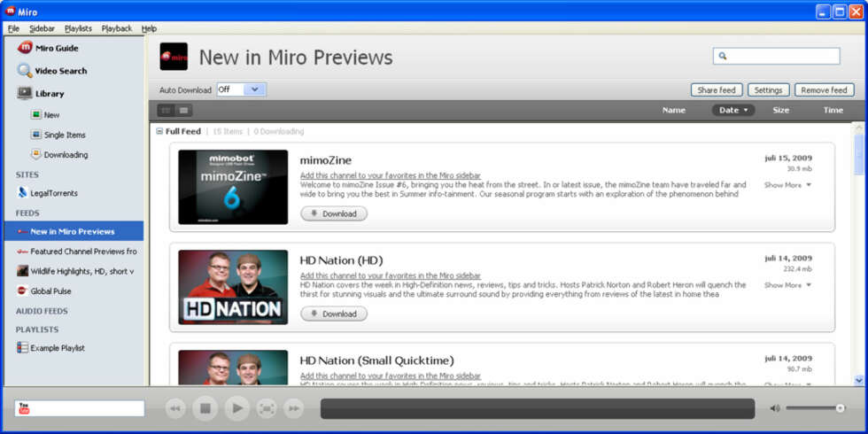
Task: Open the HD Nation (HD) thumbnail
Action: [233, 287]
